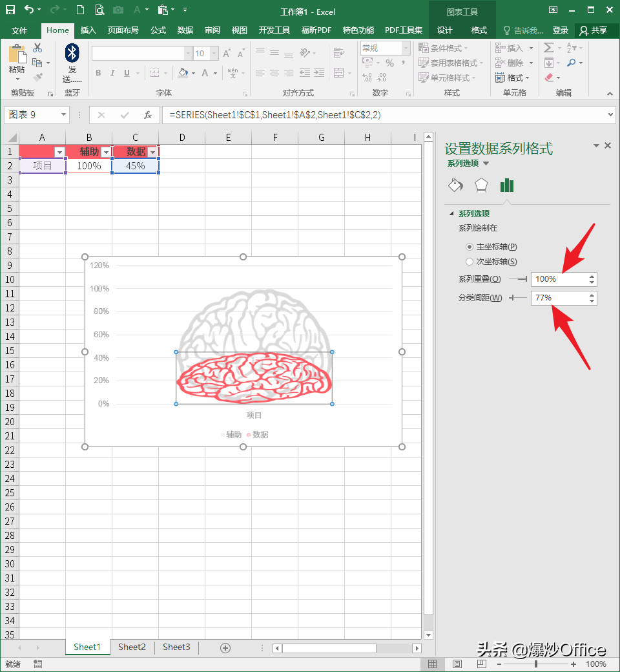
Task: Select cell C2 containing 45%
Action: coord(136,166)
